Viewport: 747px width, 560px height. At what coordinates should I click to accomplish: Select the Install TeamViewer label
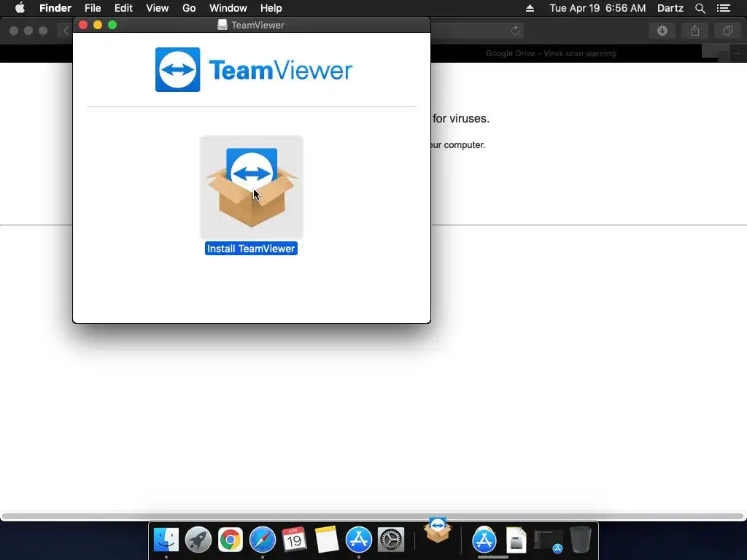tap(251, 249)
